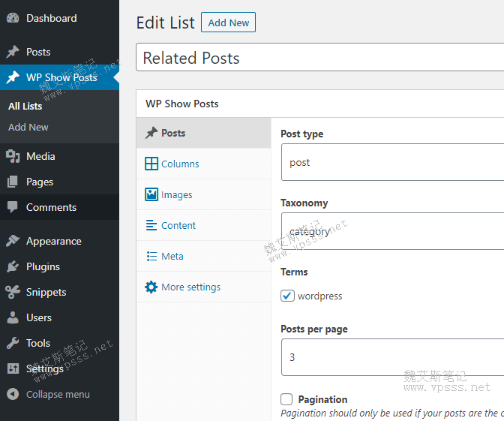Open the Posts sidebar menu item
Image resolution: width=504 pixels, height=421 pixels.
click(x=59, y=52)
